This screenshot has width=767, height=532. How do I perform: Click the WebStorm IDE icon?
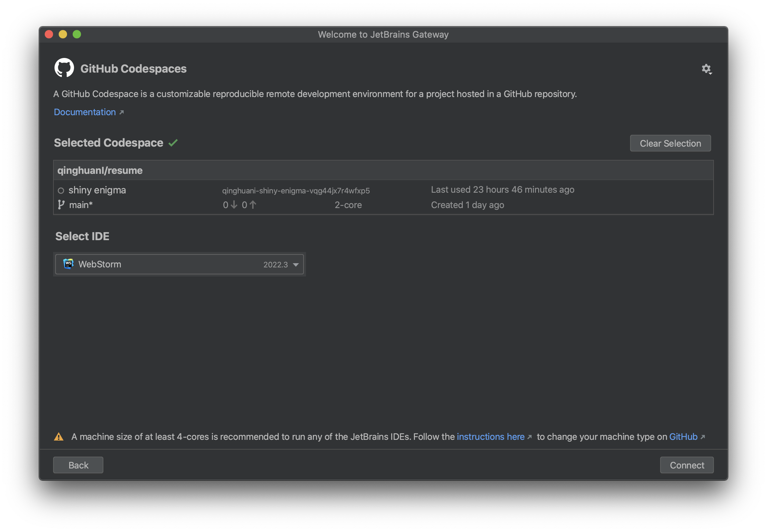[68, 264]
